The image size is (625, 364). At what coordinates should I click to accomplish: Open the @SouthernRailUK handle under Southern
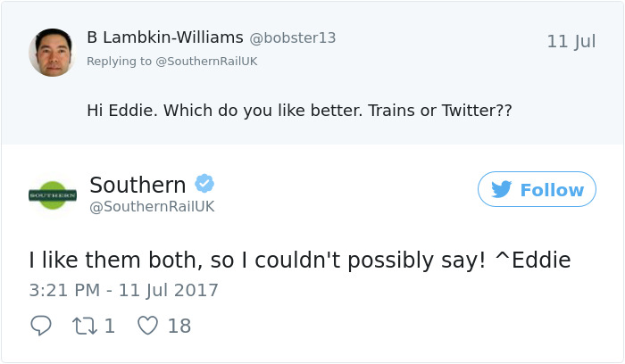point(152,207)
